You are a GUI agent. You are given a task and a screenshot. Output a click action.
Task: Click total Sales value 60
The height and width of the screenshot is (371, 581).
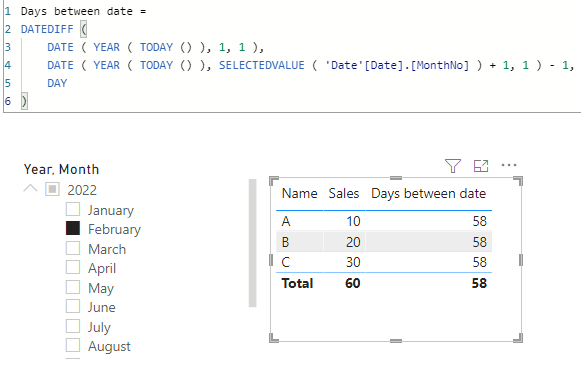click(353, 284)
